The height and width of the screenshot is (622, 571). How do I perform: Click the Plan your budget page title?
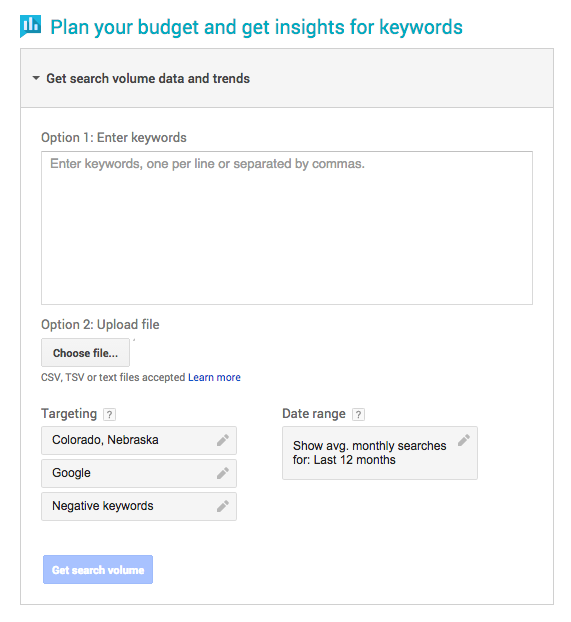pos(256,27)
